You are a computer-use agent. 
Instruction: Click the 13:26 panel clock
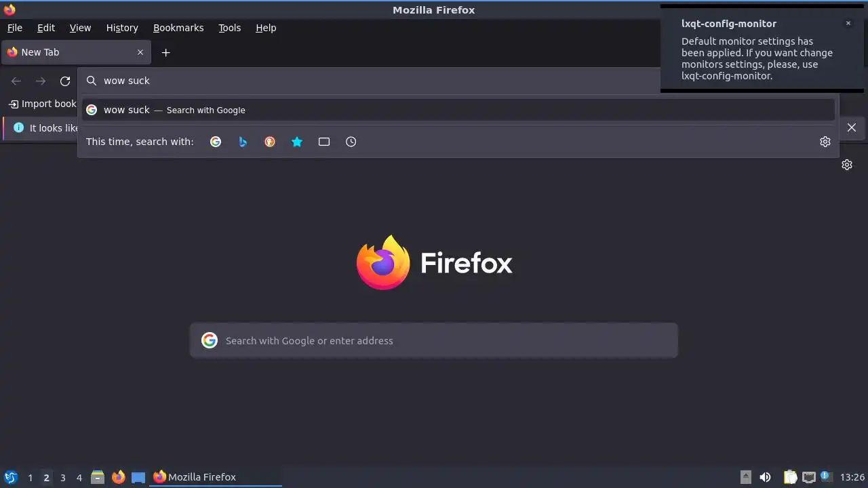click(x=852, y=477)
